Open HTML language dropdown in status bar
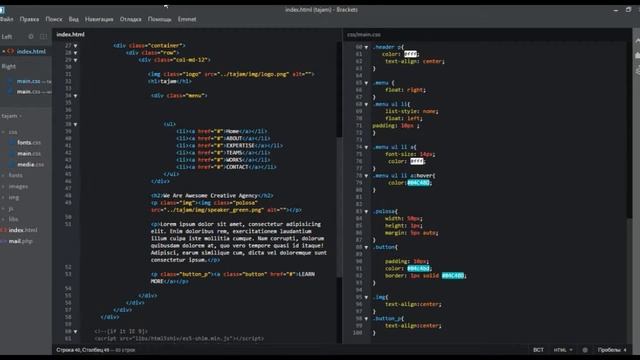640x360 pixels. pyautogui.click(x=563, y=350)
